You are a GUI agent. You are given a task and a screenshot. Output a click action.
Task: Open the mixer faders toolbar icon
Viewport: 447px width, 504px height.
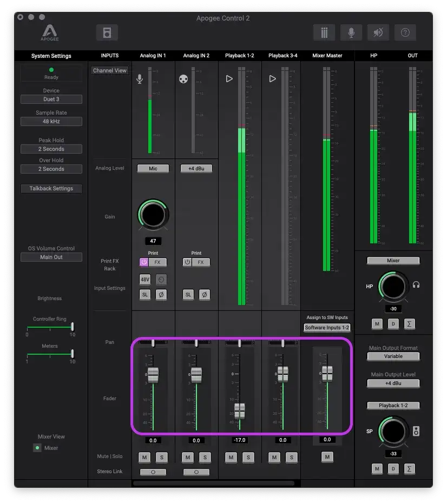[324, 32]
